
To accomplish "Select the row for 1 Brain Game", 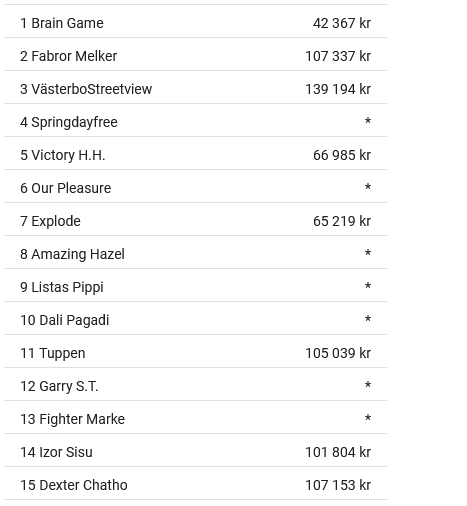I will (195, 21).
